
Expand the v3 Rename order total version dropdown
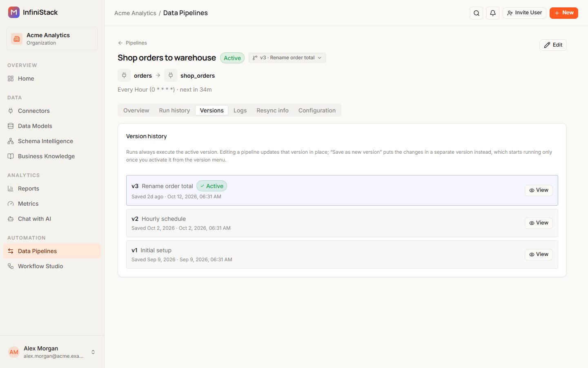[287, 58]
